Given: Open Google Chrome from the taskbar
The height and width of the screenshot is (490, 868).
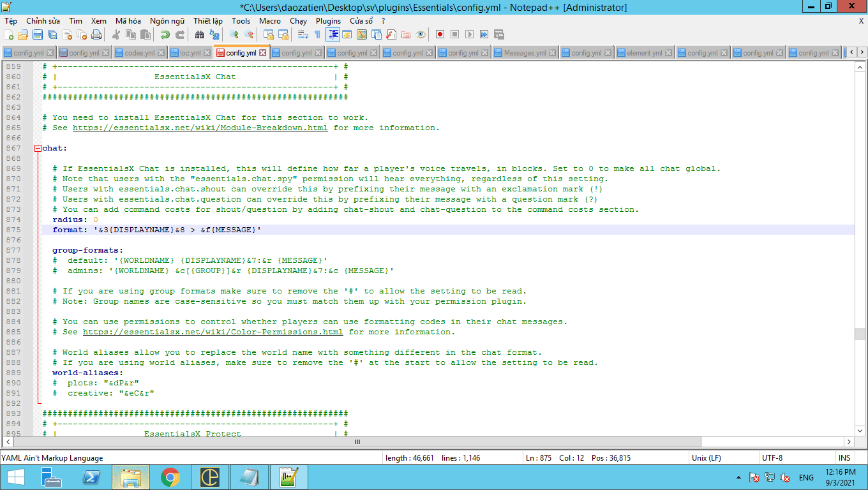Looking at the screenshot, I should click(x=170, y=477).
